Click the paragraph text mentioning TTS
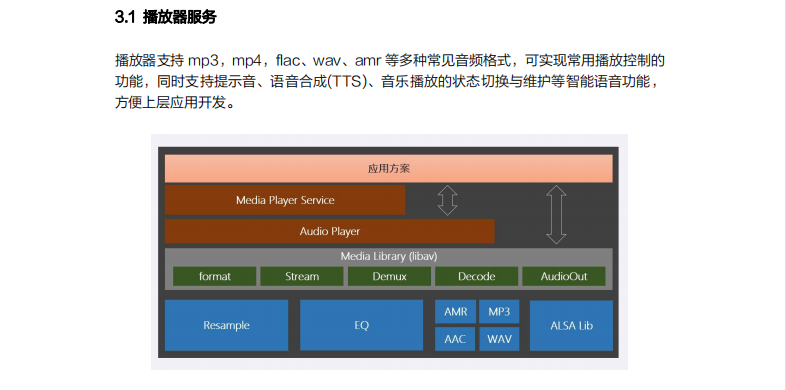This screenshot has width=786, height=390. 390,82
